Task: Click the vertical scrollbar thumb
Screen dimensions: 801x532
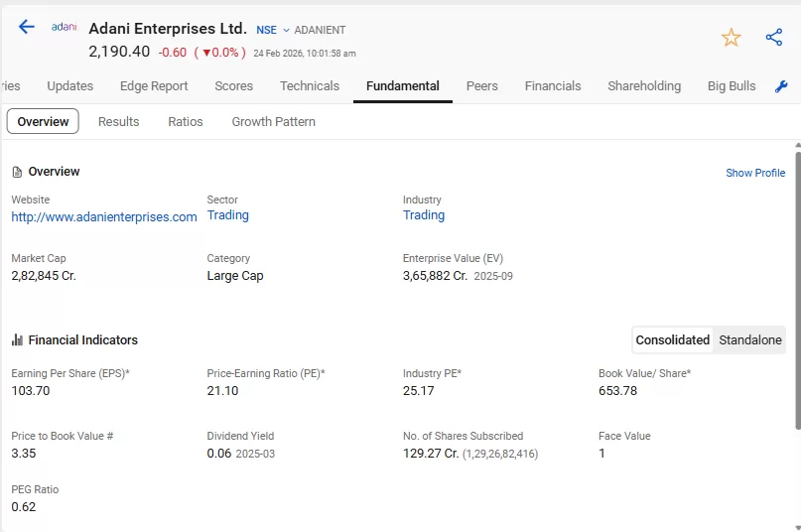Action: pos(798,290)
